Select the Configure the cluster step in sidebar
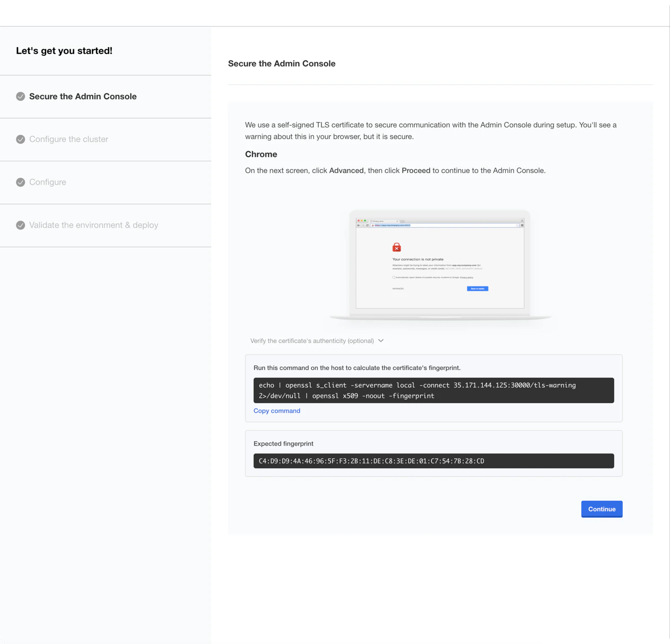670x644 pixels. point(68,139)
